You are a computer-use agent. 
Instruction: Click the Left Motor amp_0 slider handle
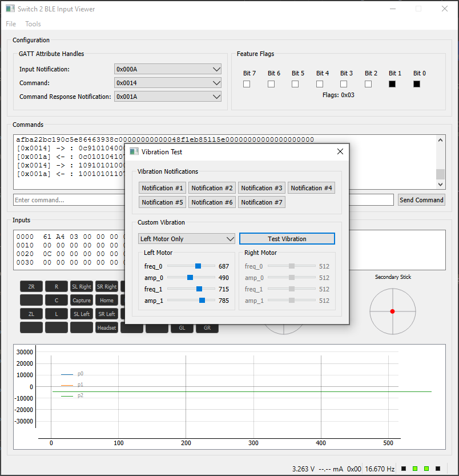[190, 278]
